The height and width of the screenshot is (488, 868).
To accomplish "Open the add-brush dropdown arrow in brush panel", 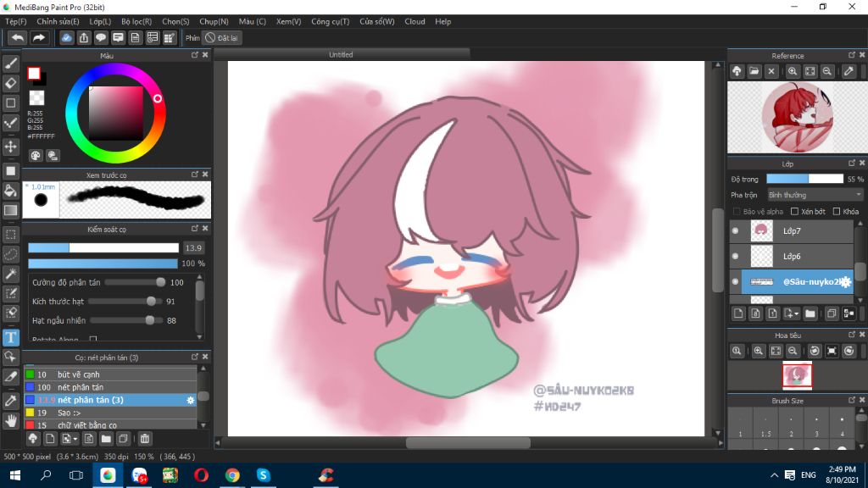I will tap(75, 439).
